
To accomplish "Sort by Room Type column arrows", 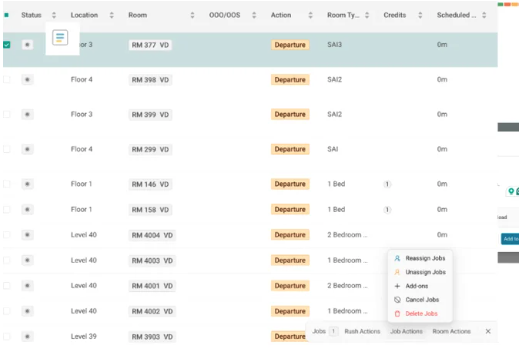I will point(367,15).
